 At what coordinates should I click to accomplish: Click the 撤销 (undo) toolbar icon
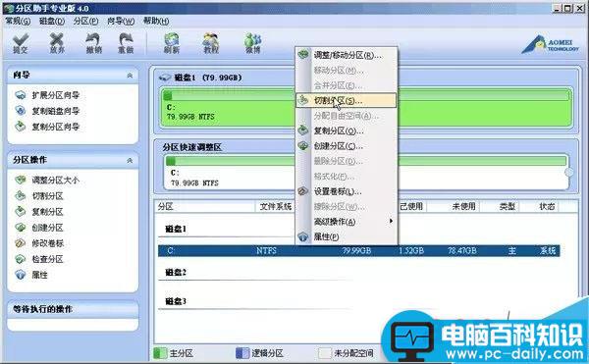coord(93,43)
